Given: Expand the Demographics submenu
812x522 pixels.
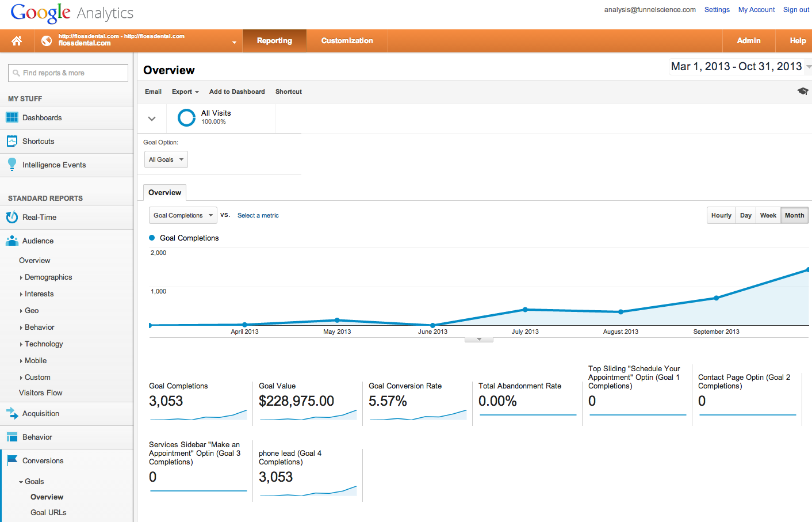Looking at the screenshot, I should click(21, 277).
